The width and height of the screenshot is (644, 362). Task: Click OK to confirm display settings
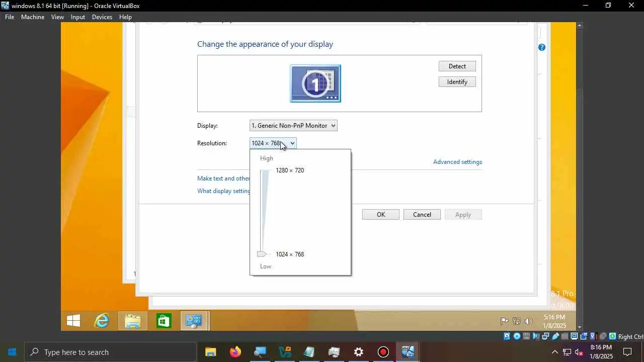tap(381, 215)
